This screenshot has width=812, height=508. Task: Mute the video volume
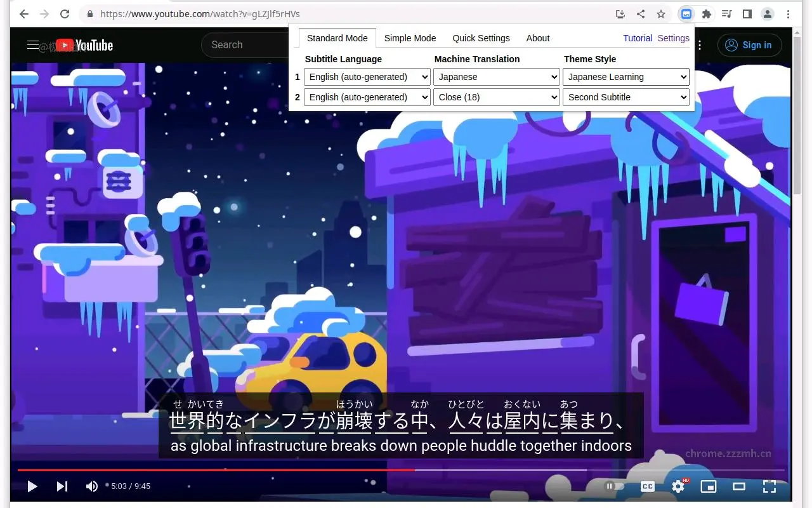coord(92,486)
